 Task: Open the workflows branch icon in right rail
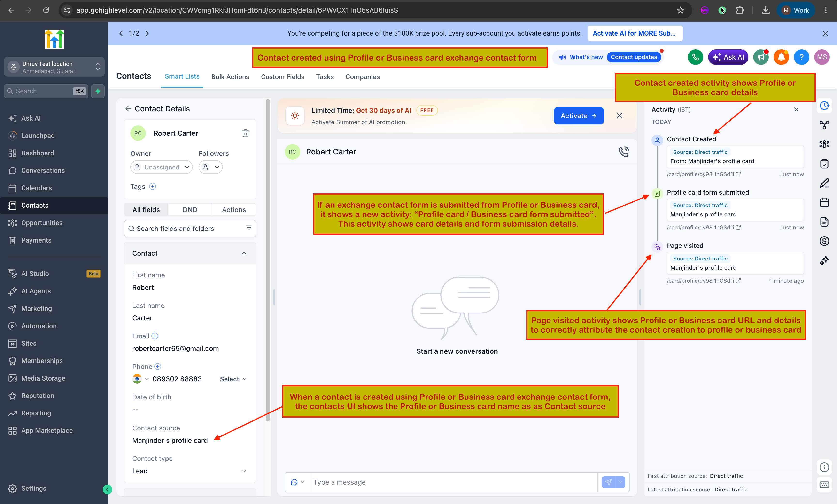[824, 125]
